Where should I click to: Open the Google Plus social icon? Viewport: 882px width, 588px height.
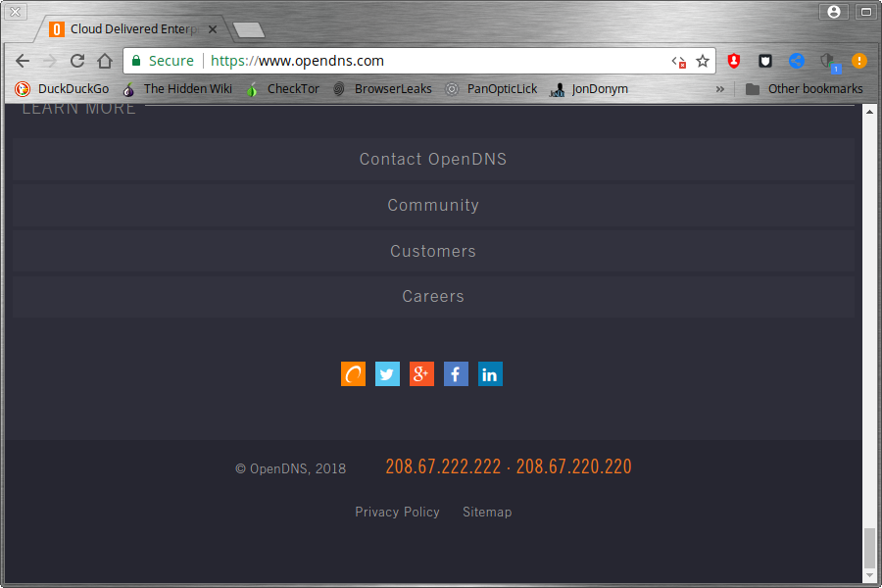pos(421,374)
